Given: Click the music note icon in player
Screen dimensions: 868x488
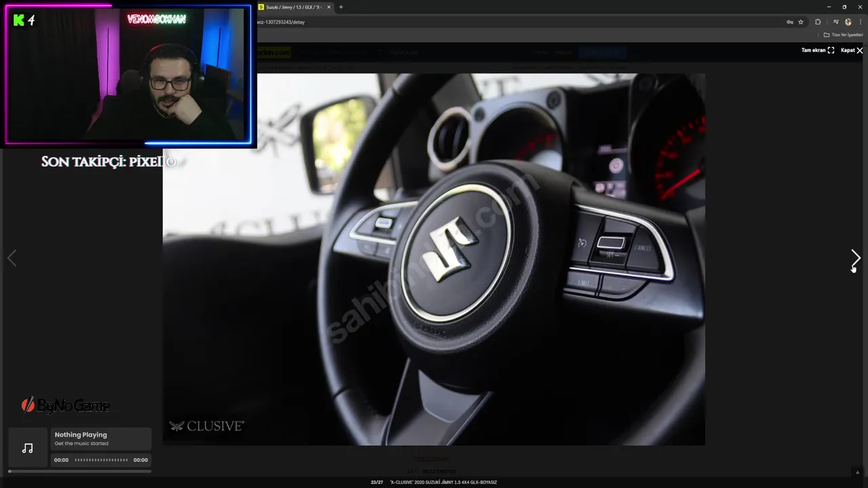Looking at the screenshot, I should (x=28, y=448).
